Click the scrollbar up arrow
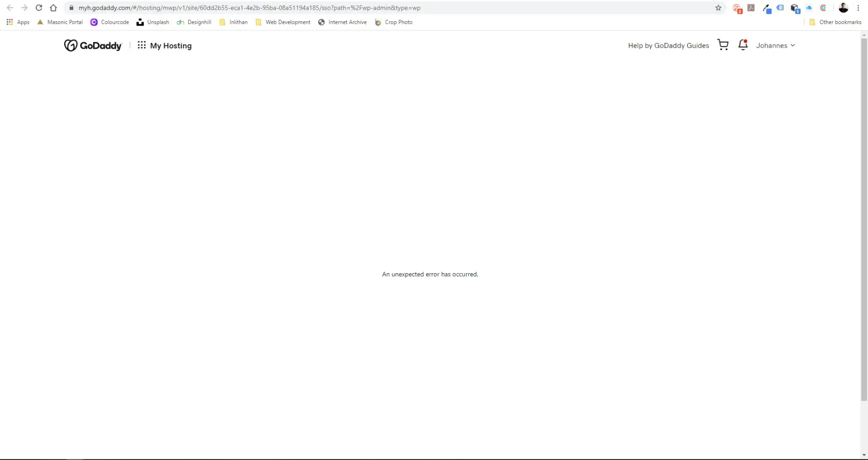Image resolution: width=868 pixels, height=460 pixels. [x=864, y=34]
